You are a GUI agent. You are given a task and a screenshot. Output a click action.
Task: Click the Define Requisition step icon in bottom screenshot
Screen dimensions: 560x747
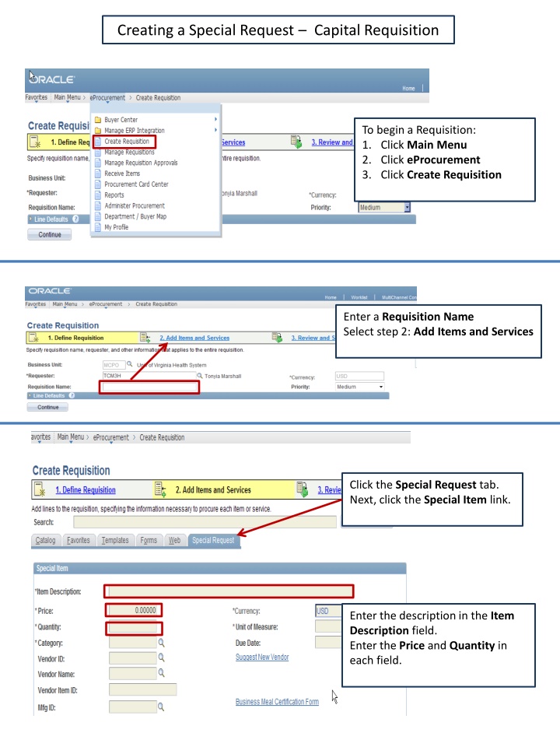coord(40,489)
